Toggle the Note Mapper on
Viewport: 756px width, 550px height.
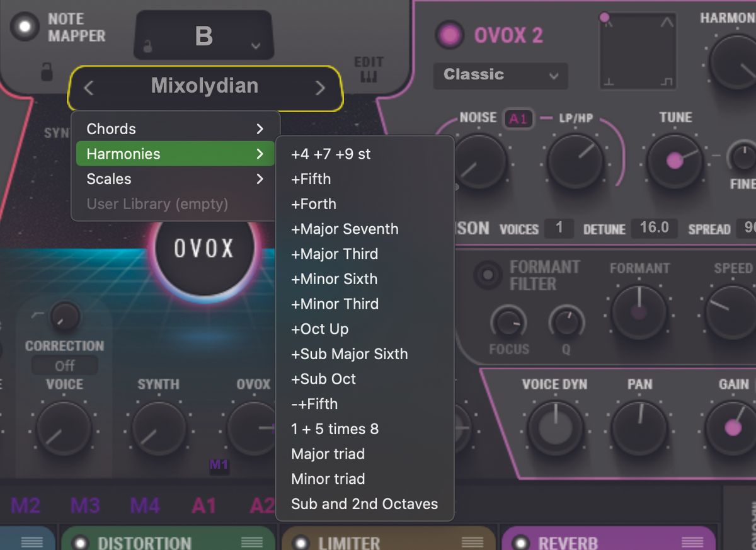pyautogui.click(x=25, y=28)
